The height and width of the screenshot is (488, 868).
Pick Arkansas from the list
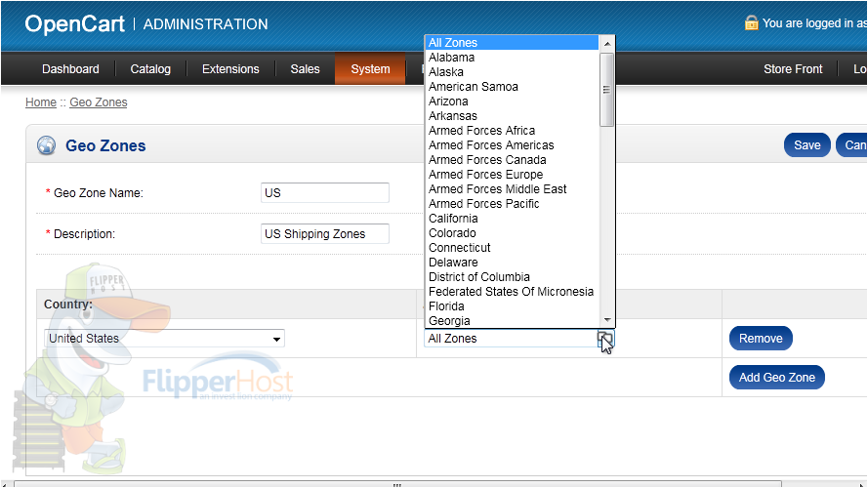(x=512, y=116)
